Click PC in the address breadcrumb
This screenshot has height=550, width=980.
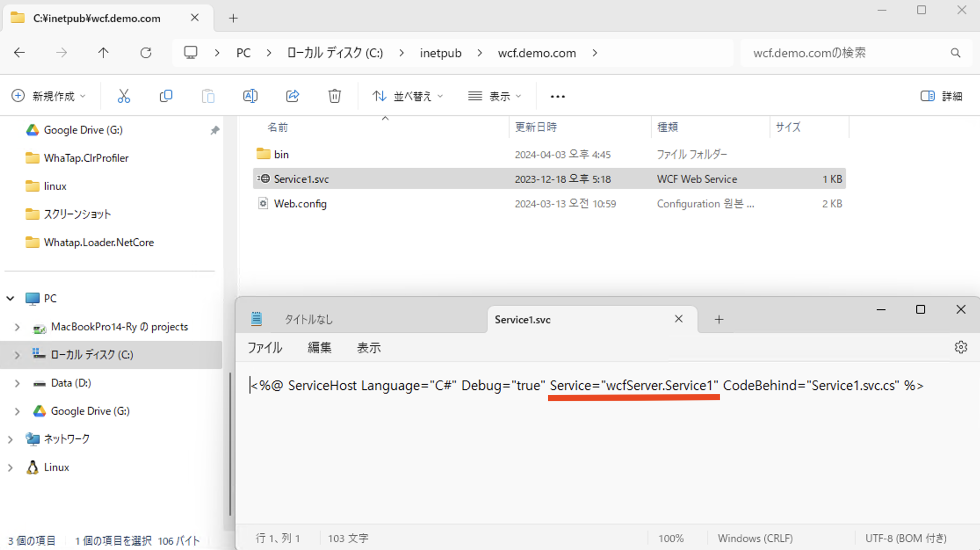tap(243, 53)
